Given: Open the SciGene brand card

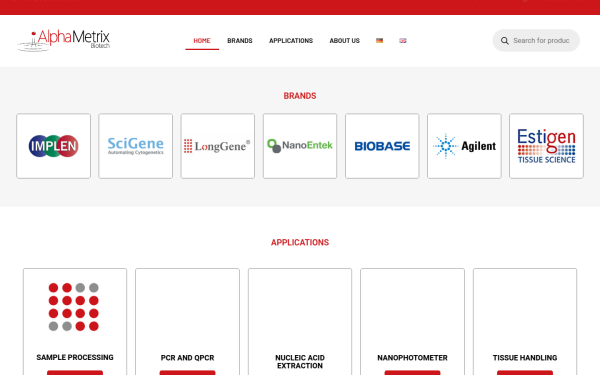Looking at the screenshot, I should pos(135,146).
